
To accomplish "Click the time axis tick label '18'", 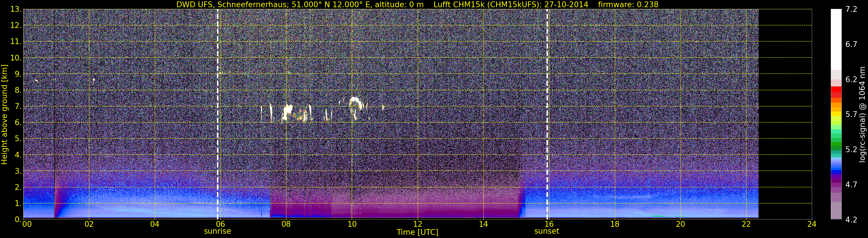I will [x=615, y=224].
